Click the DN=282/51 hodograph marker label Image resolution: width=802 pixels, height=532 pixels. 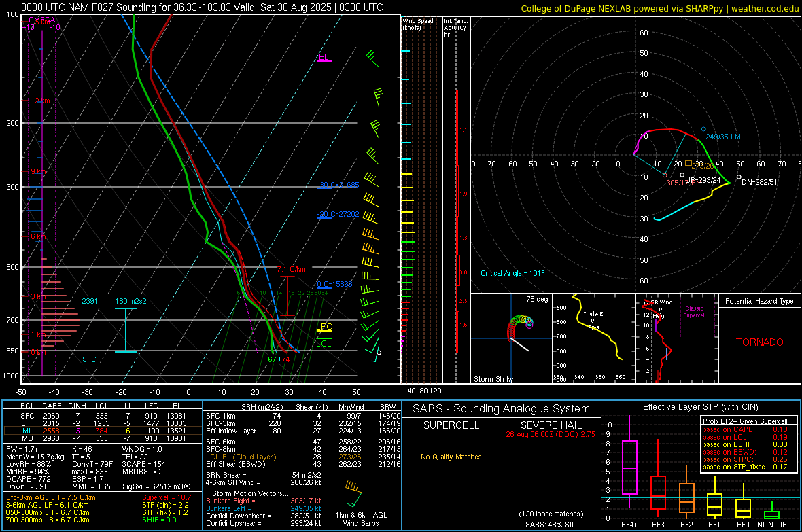[759, 182]
